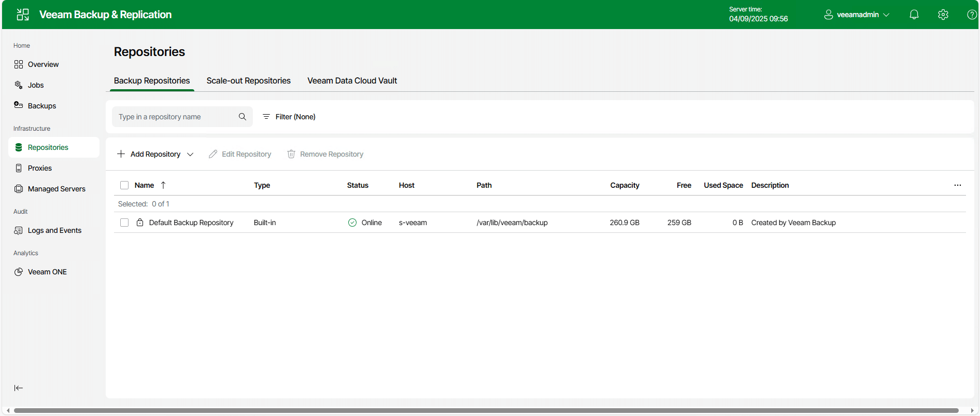Click the help question mark icon
Screen dimensions: 980x416
coord(972,15)
